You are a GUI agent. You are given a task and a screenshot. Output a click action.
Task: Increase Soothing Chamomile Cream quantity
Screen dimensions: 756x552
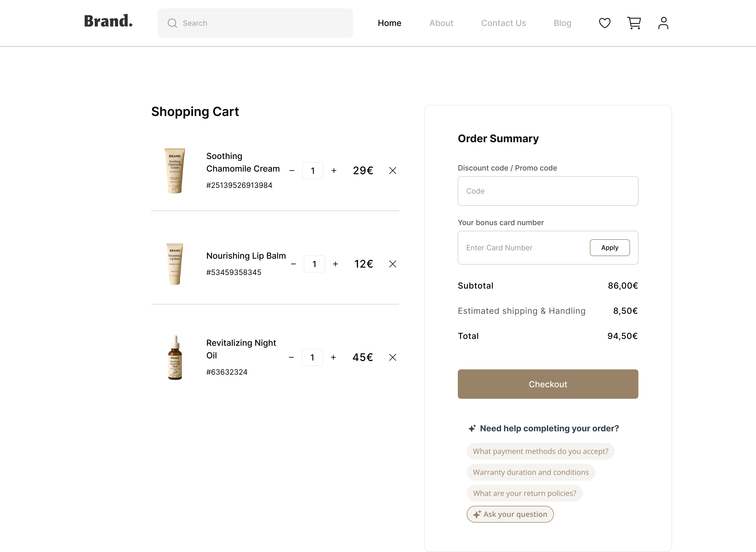[334, 171]
